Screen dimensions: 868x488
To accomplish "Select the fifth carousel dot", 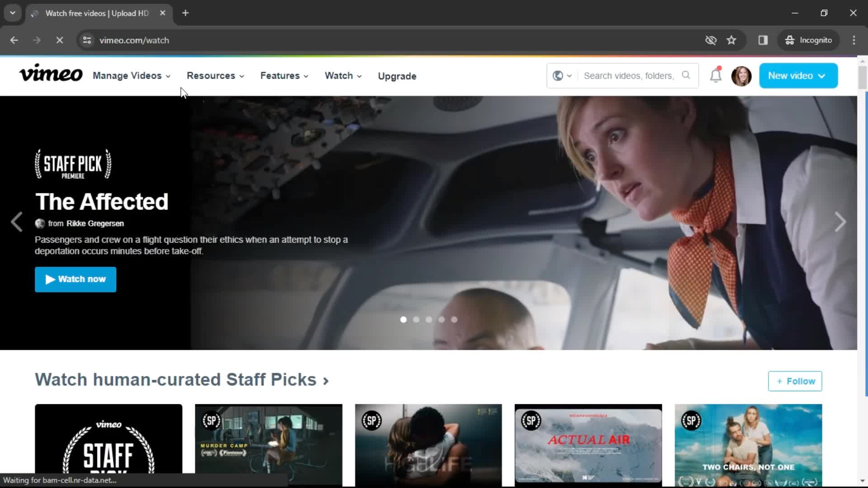I will point(454,319).
